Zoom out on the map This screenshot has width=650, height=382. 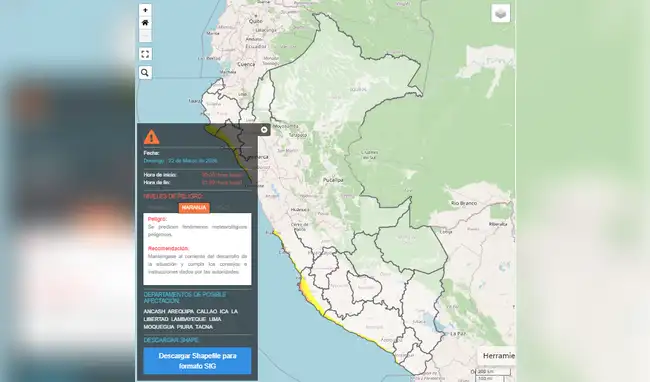pyautogui.click(x=145, y=36)
